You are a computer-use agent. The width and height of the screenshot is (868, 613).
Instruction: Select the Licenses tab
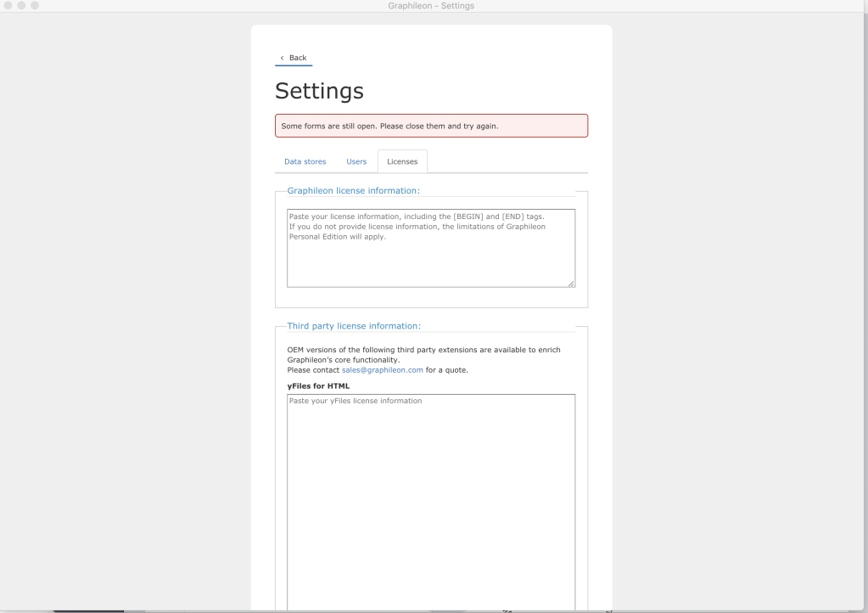click(x=402, y=161)
